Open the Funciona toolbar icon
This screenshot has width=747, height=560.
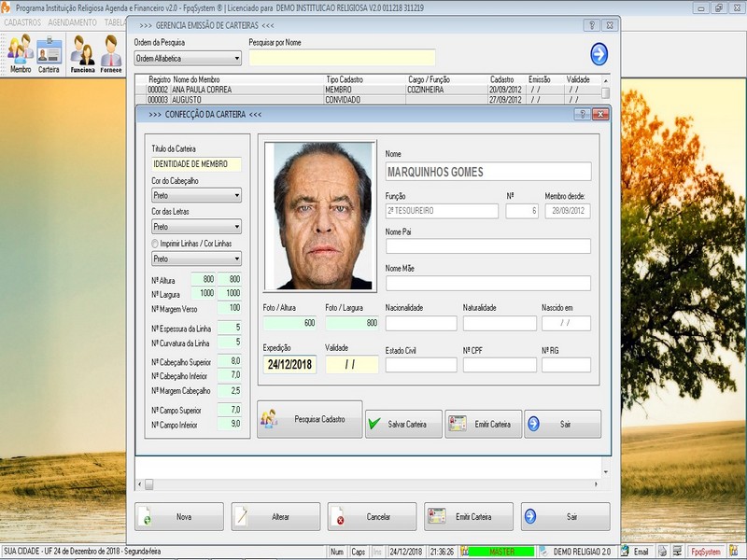pyautogui.click(x=82, y=54)
